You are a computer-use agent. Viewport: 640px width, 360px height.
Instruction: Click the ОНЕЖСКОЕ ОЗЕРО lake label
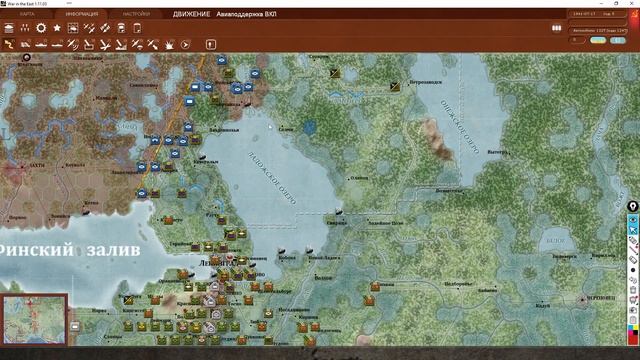point(459,127)
